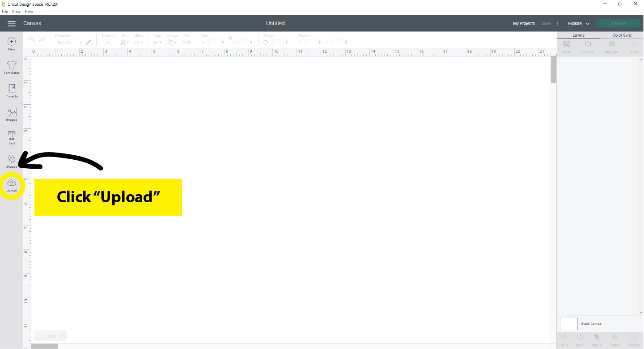Zoom in with the plus button
The width and height of the screenshot is (644, 349).
[63, 336]
